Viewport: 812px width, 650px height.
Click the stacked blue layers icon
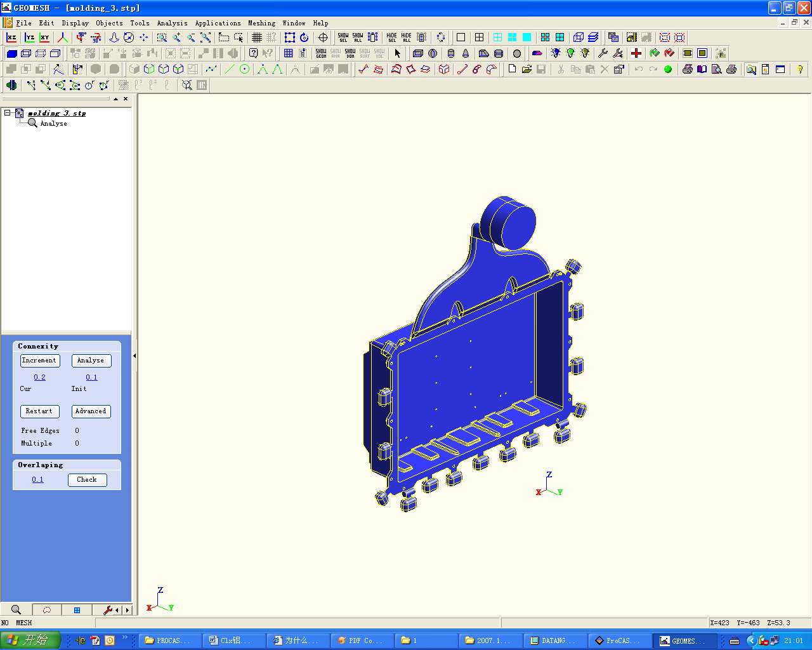pyautogui.click(x=593, y=37)
